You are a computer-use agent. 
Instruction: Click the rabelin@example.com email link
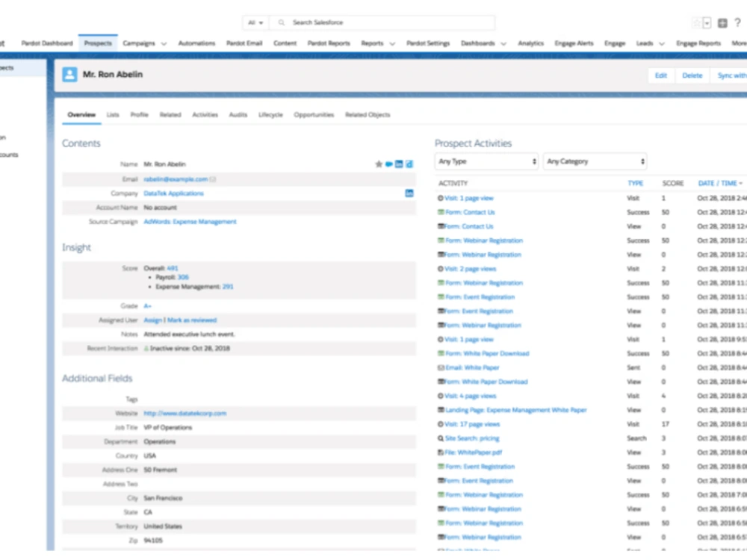(x=176, y=179)
